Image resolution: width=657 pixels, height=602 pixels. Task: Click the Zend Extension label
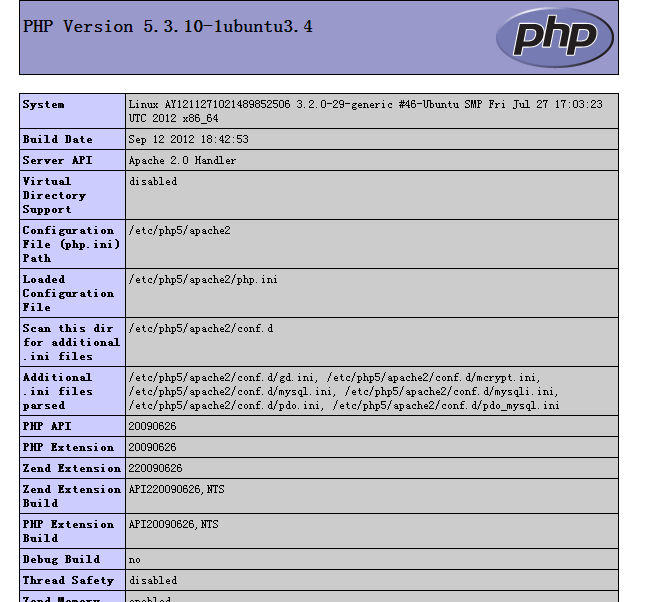tap(72, 468)
